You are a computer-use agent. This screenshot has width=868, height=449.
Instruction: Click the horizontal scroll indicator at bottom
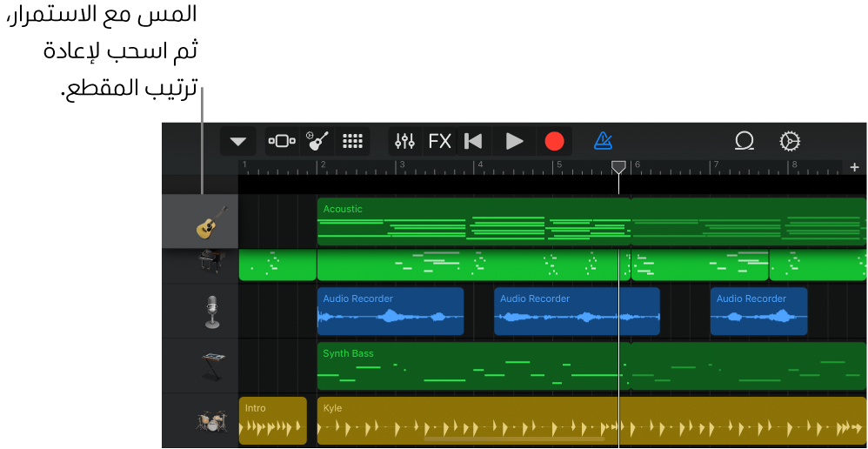pos(514,439)
